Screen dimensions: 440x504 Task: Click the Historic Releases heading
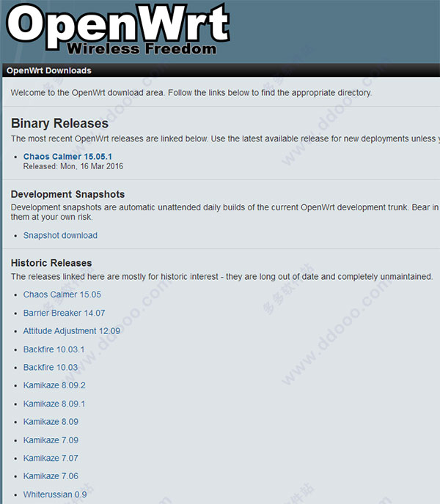(x=51, y=263)
